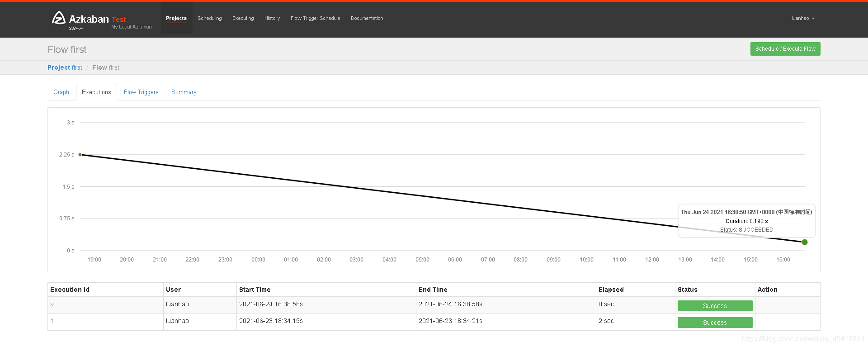Select start time 2021-06-24 16:38 58s cell
This screenshot has height=347, width=868.
coord(326,305)
